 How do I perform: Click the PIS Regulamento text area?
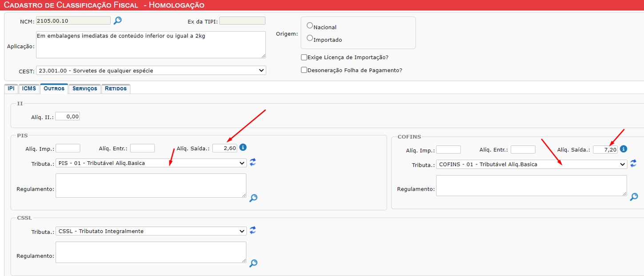click(151, 185)
